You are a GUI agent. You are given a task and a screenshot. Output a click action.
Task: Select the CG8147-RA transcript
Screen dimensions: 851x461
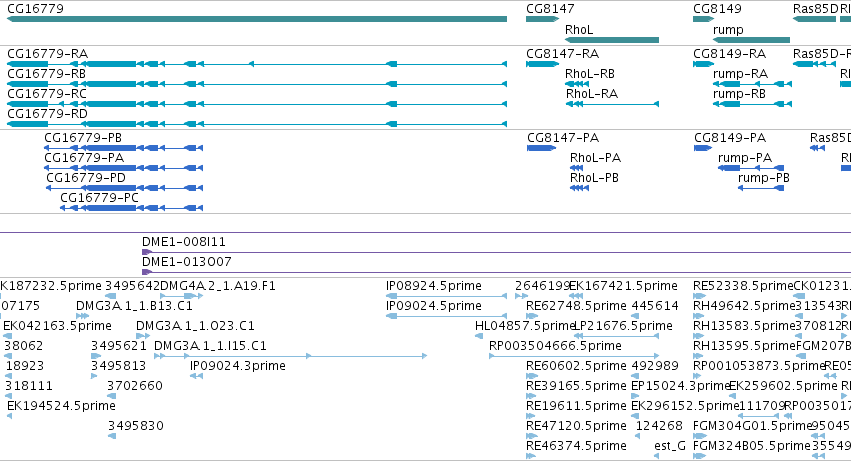[x=542, y=64]
